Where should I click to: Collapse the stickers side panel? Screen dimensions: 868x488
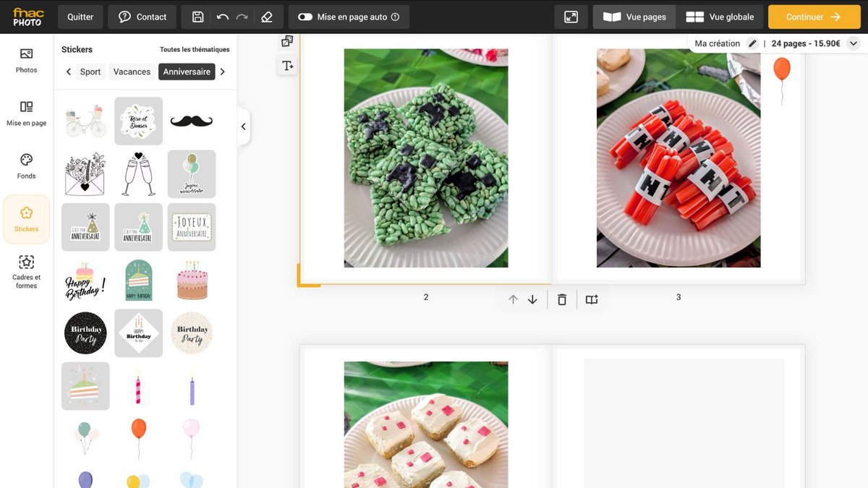tap(244, 127)
